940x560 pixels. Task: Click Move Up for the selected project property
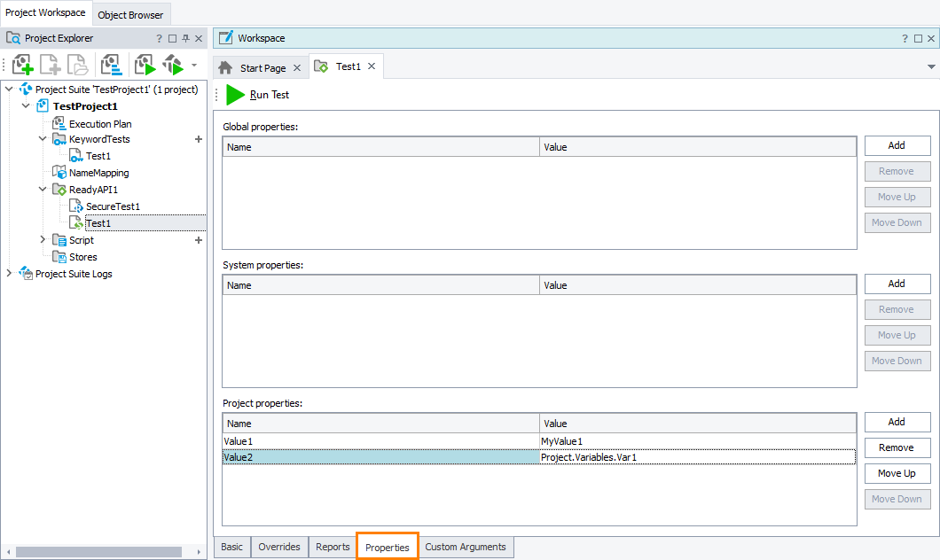pos(897,473)
